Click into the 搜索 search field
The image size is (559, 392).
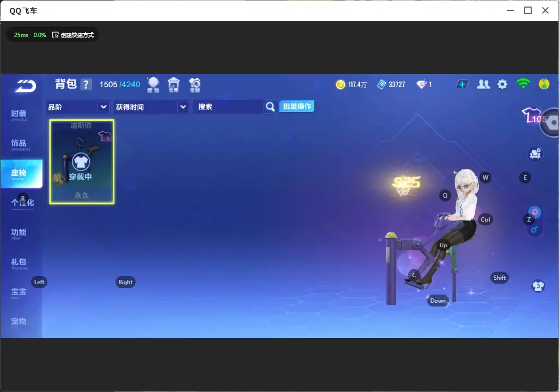[x=228, y=107]
